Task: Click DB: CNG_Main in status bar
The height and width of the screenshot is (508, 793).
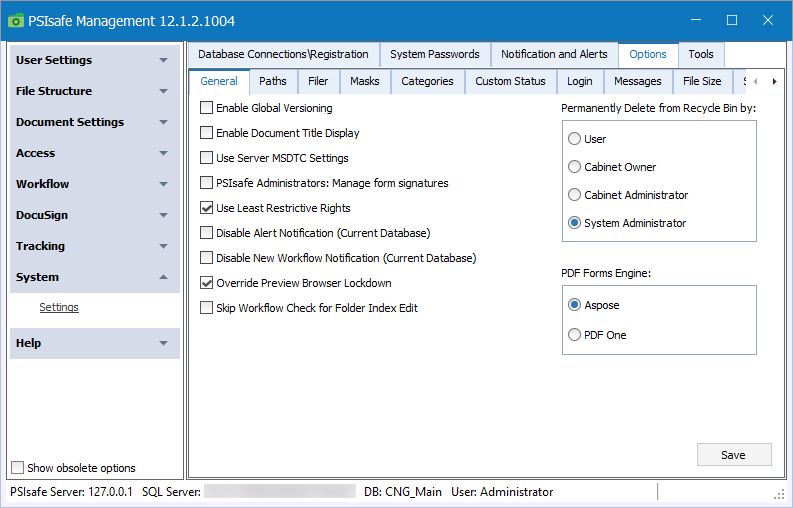Action: click(x=403, y=492)
